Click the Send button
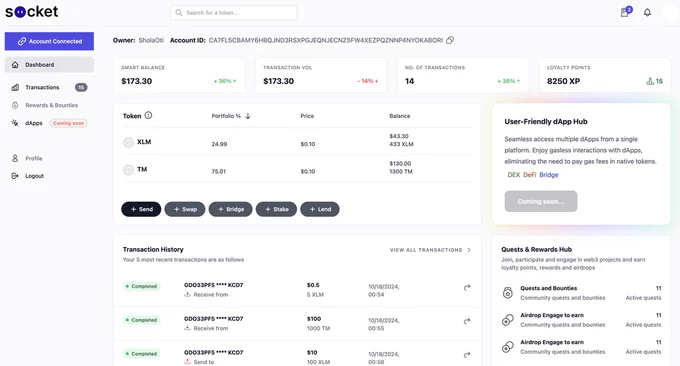680x366 pixels. [141, 209]
